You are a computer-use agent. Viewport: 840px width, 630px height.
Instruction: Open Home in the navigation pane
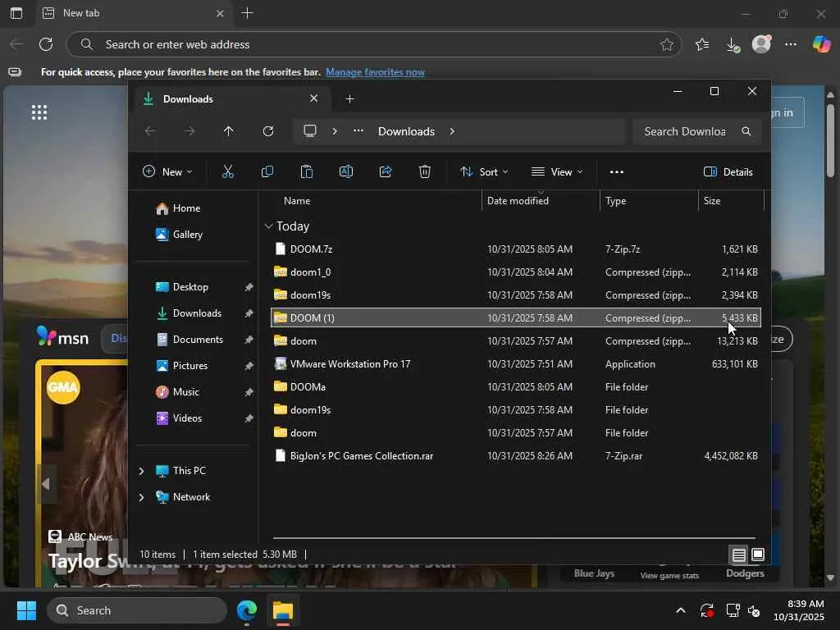[x=186, y=208]
